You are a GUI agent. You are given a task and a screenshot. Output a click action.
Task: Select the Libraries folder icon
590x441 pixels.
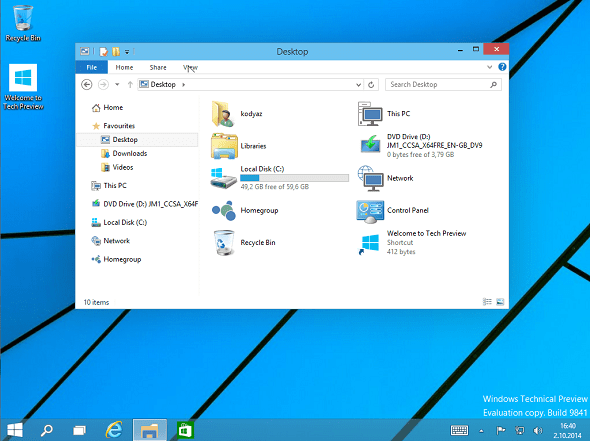tap(224, 146)
